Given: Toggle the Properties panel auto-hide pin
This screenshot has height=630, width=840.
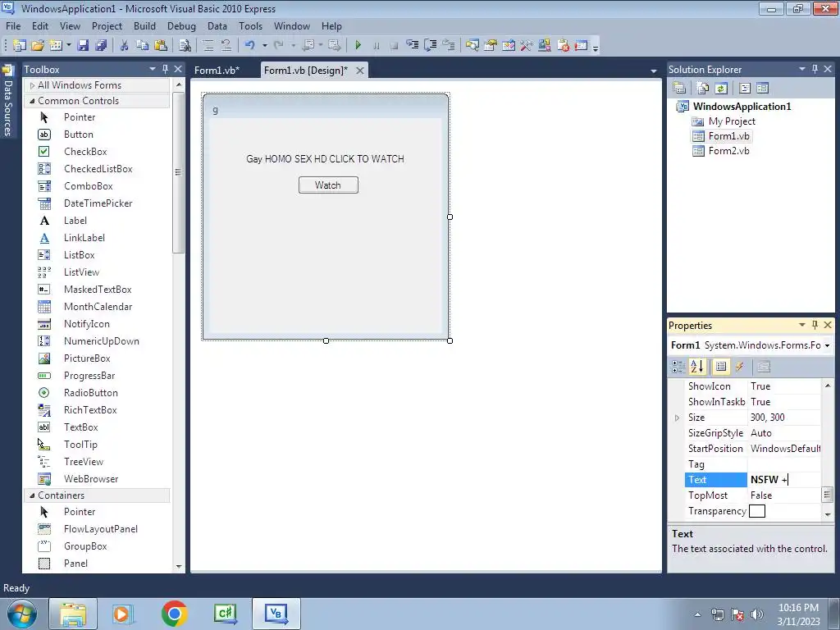Looking at the screenshot, I should 815,325.
